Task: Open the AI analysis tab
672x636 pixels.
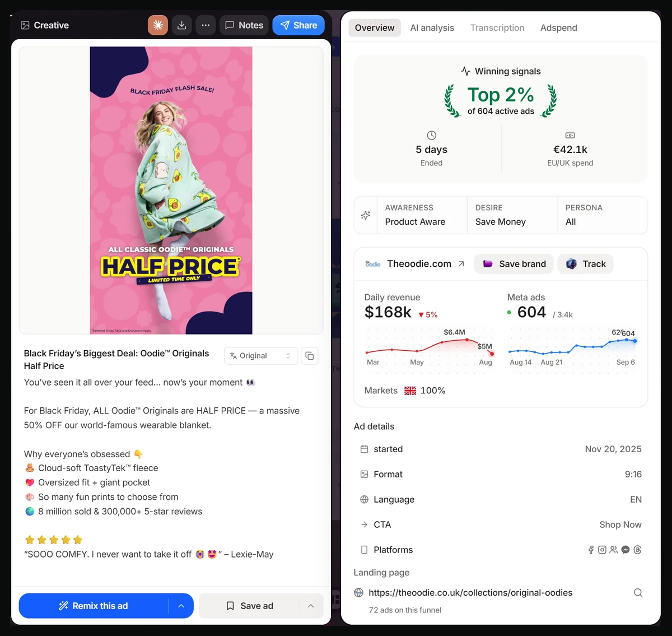Action: tap(432, 28)
